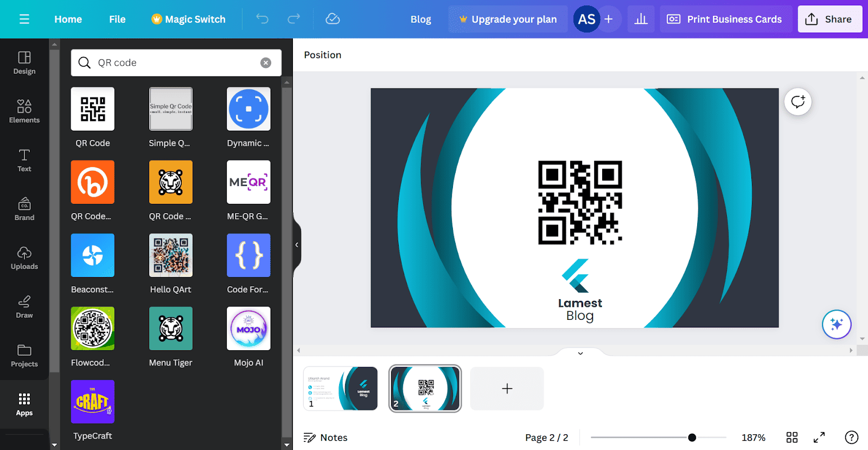The height and width of the screenshot is (450, 868).
Task: Click the Blog design title
Action: 420,19
